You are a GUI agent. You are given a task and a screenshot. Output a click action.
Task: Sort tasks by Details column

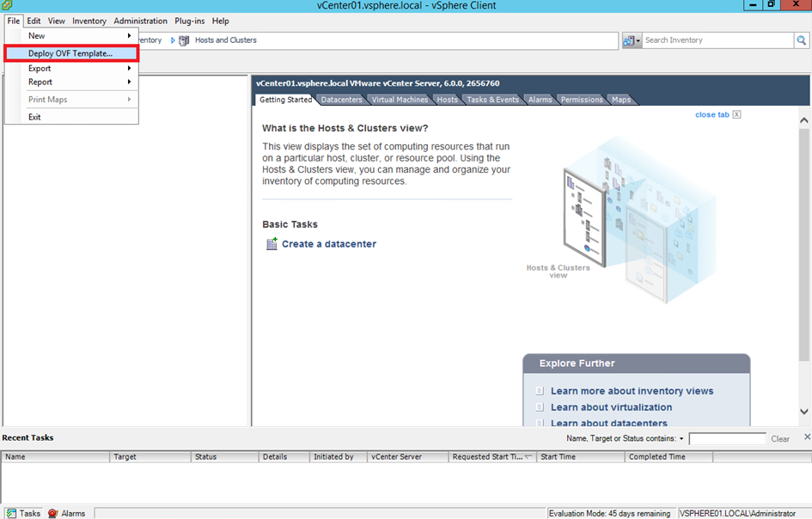[x=284, y=457]
